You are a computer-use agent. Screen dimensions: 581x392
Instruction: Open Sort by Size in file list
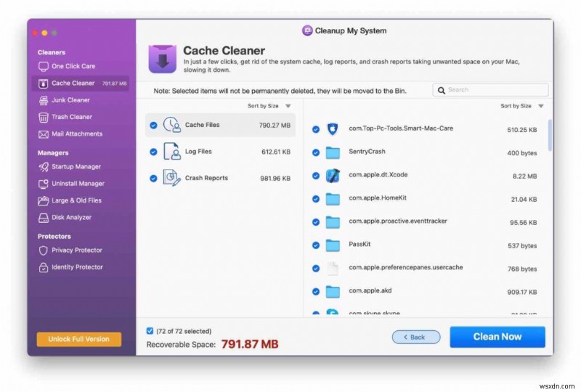(522, 106)
